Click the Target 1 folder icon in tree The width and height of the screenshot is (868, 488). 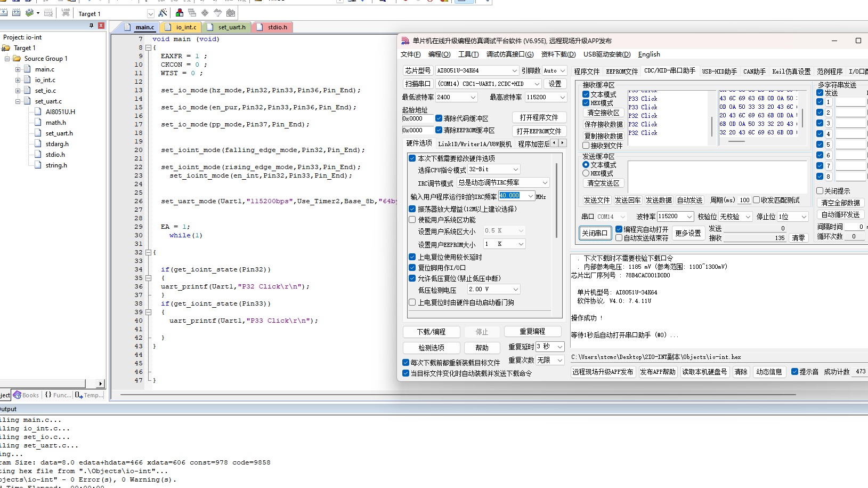coord(6,48)
